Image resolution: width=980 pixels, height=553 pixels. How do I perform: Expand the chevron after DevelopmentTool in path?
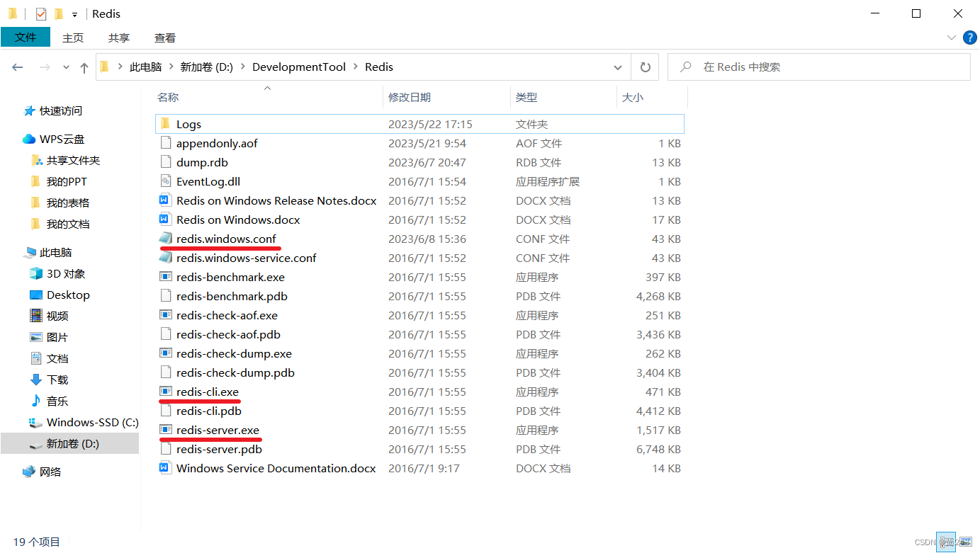tap(355, 67)
